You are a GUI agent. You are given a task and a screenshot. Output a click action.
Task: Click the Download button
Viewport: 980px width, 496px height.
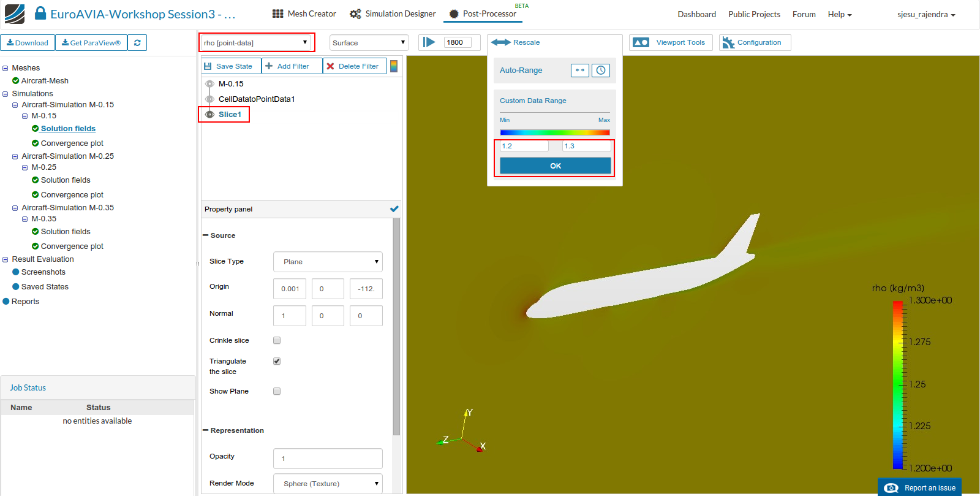coord(28,43)
